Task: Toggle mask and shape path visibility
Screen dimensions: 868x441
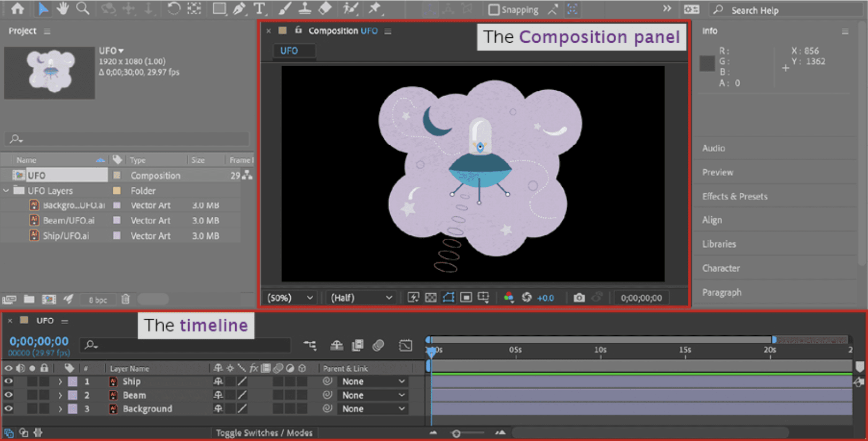Action: pyautogui.click(x=448, y=297)
